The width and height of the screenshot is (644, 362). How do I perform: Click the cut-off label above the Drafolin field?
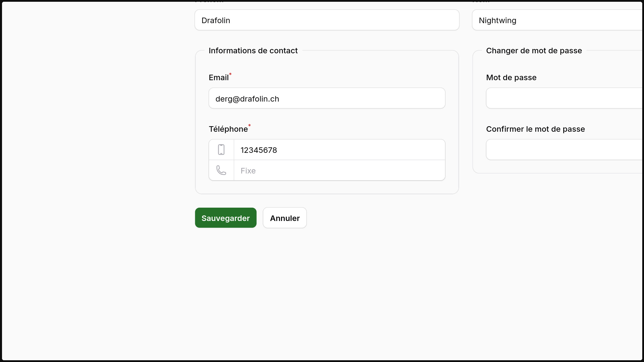[x=209, y=2]
